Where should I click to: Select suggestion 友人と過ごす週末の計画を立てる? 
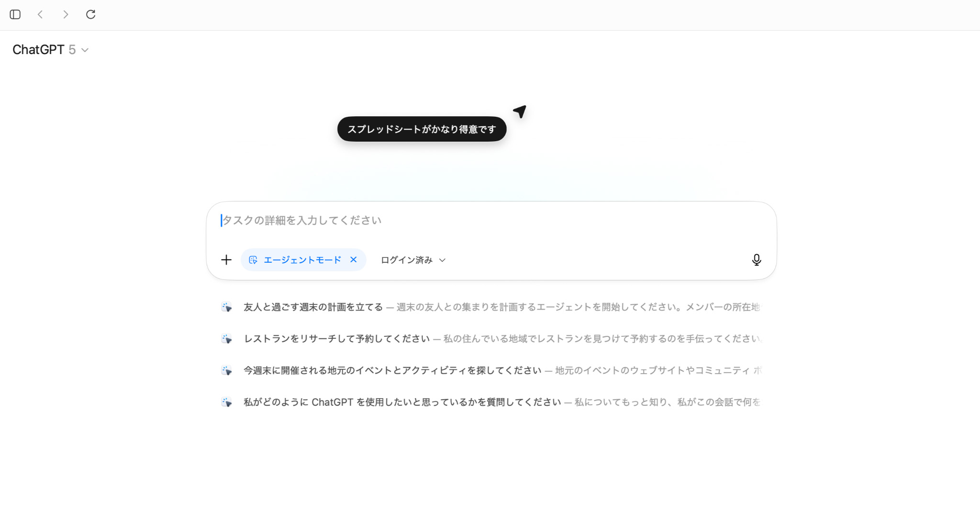[x=313, y=307]
